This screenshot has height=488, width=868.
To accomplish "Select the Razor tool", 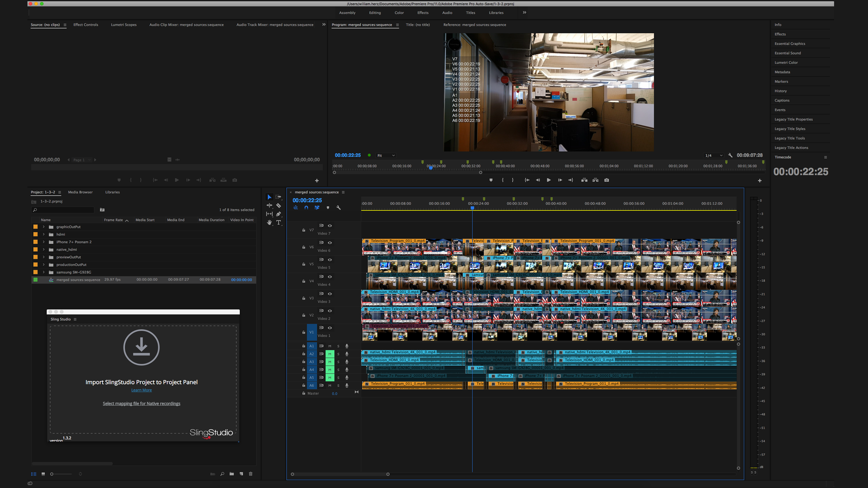I will [x=278, y=205].
